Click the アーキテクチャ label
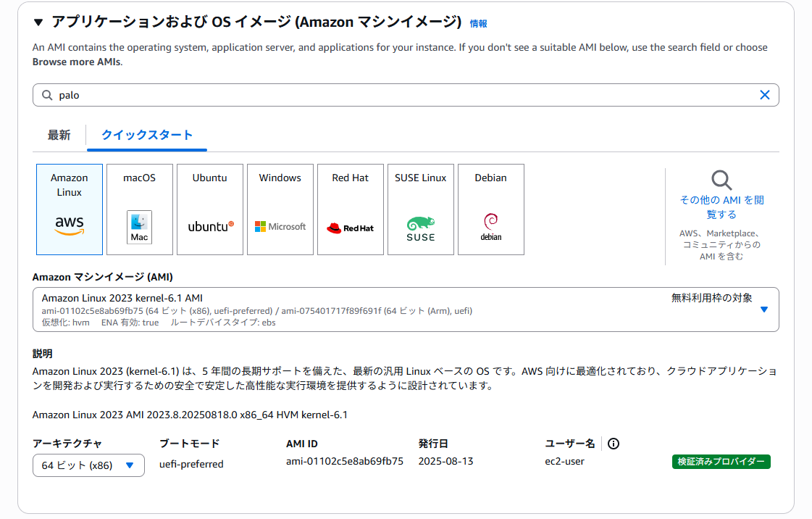 click(x=67, y=444)
